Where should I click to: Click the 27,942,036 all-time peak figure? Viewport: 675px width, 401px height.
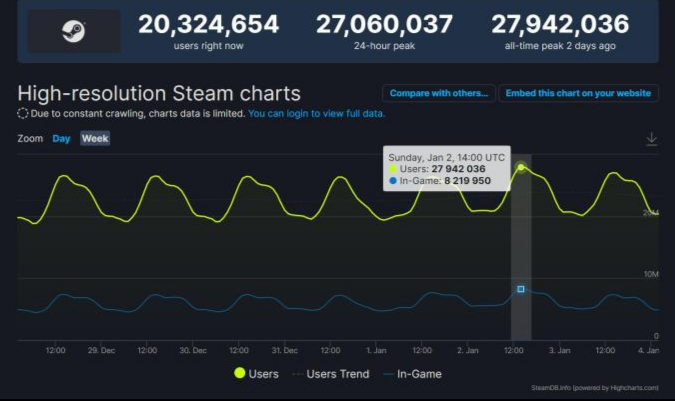point(560,24)
